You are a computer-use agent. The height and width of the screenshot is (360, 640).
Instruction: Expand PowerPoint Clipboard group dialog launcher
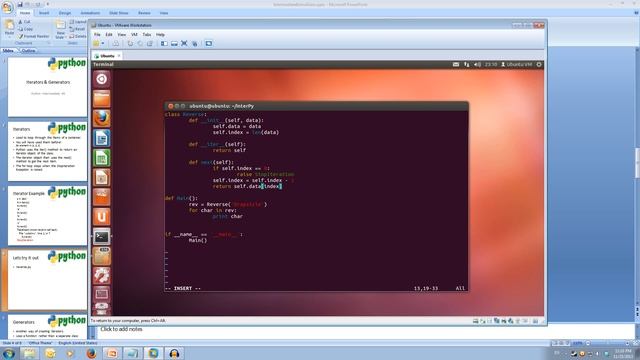[49, 43]
